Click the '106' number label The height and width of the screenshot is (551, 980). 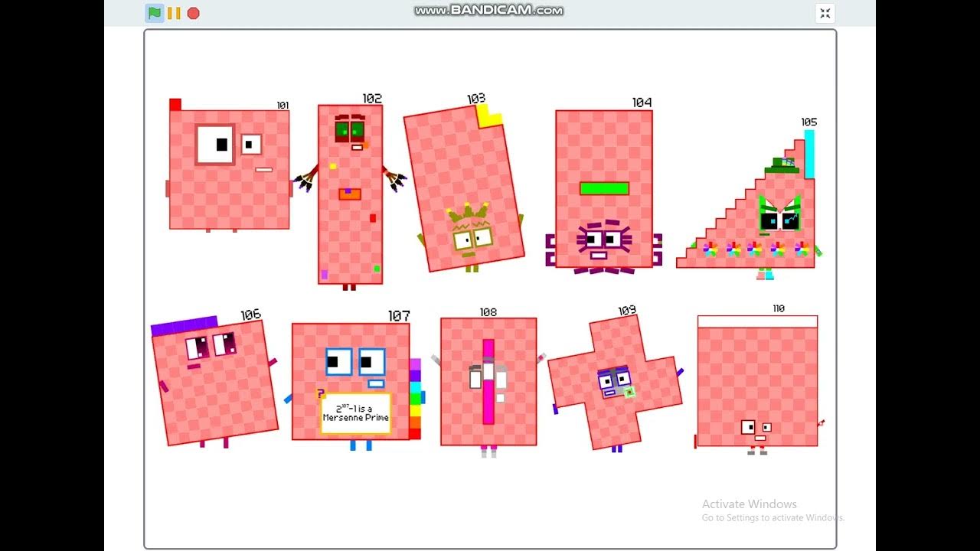click(250, 315)
